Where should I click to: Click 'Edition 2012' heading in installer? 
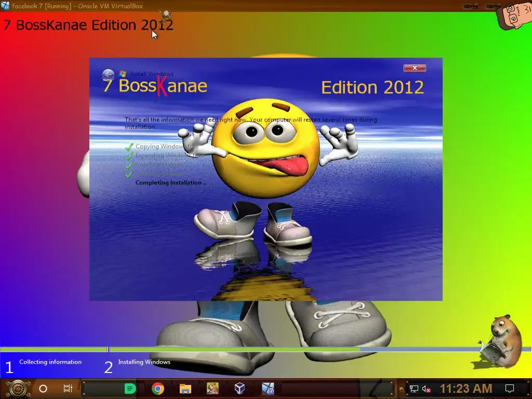[x=373, y=87]
